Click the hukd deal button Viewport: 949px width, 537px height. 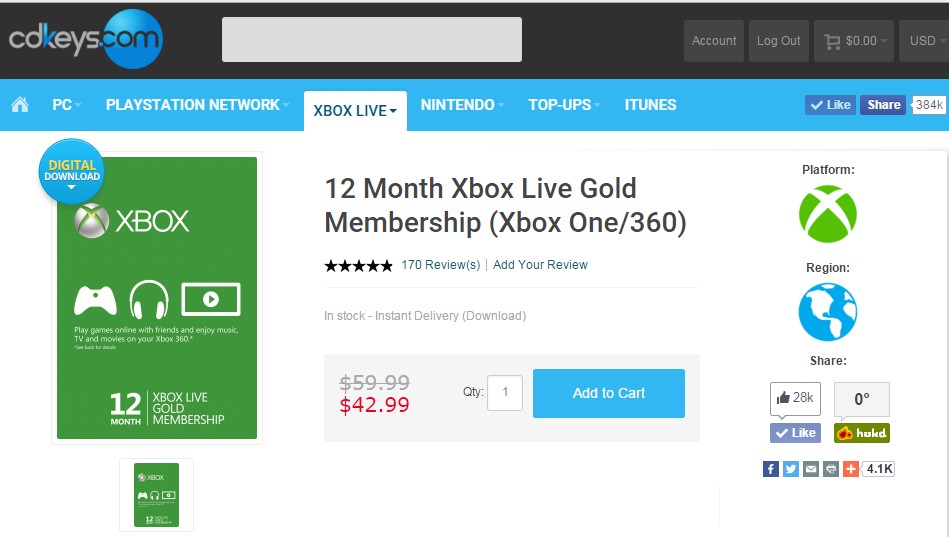861,433
